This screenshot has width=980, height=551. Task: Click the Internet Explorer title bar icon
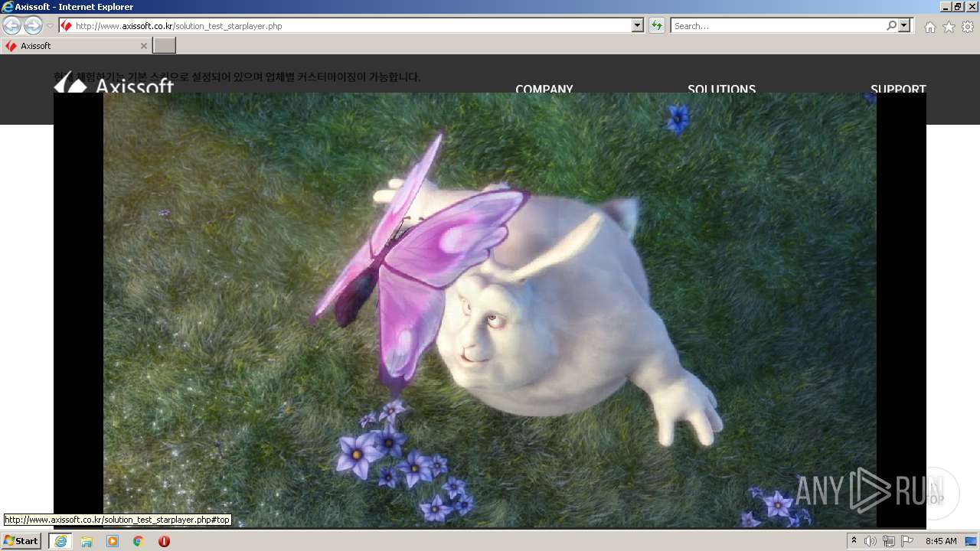[8, 7]
